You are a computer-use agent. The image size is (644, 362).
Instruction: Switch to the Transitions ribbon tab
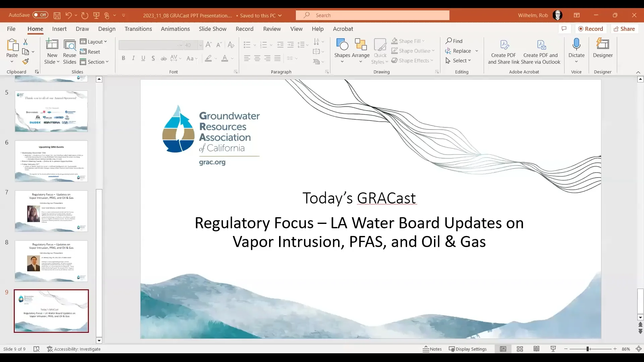coord(138,29)
